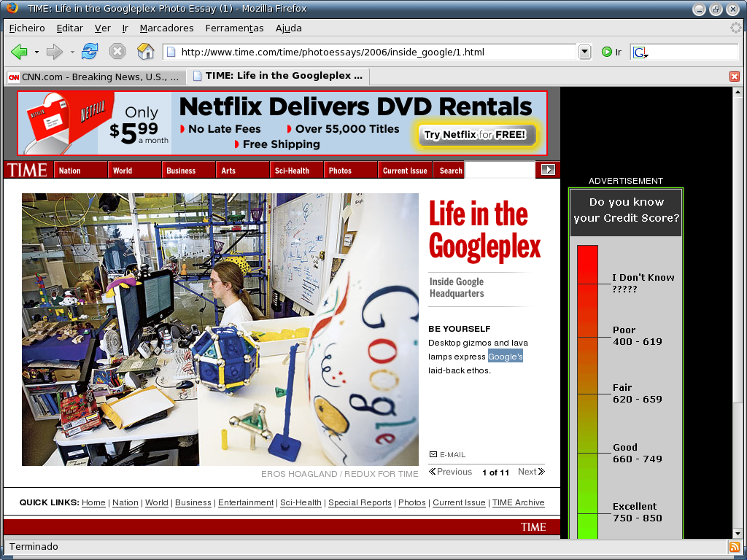
Task: Select 'I Don't Know' on credit score ad
Action: 643,283
